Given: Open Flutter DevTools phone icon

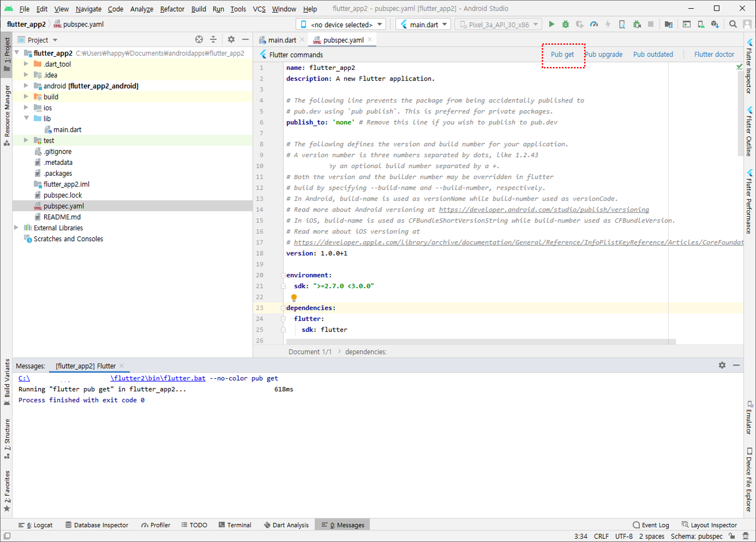Looking at the screenshot, I should tap(622, 24).
